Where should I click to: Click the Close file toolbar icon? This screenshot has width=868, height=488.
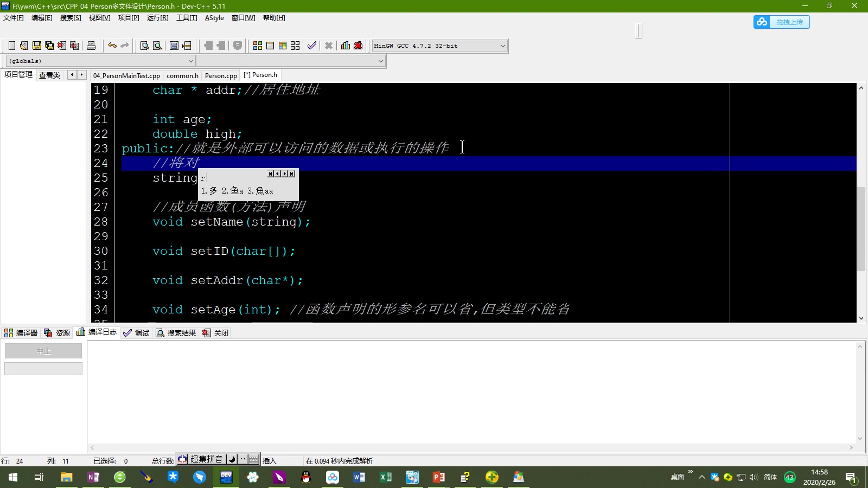coord(62,46)
